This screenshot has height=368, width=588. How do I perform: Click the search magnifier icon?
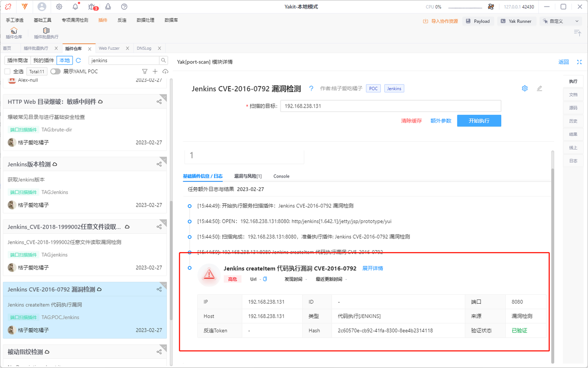[x=164, y=60]
